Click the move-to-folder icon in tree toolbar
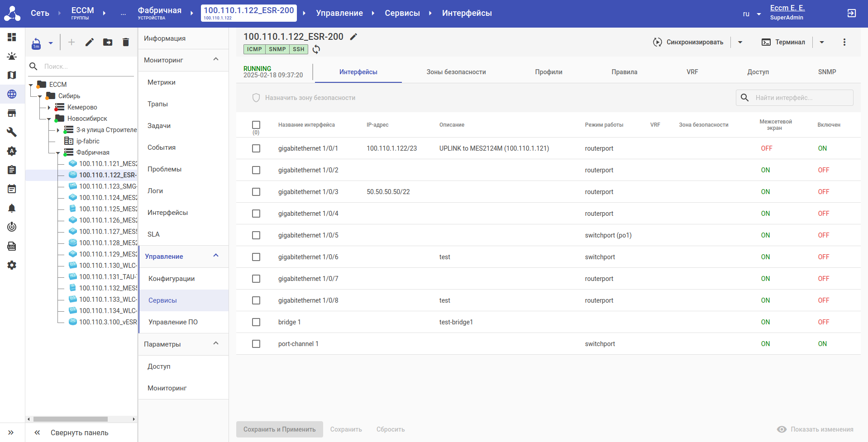Viewport: 868px width, 442px height. pyautogui.click(x=108, y=42)
